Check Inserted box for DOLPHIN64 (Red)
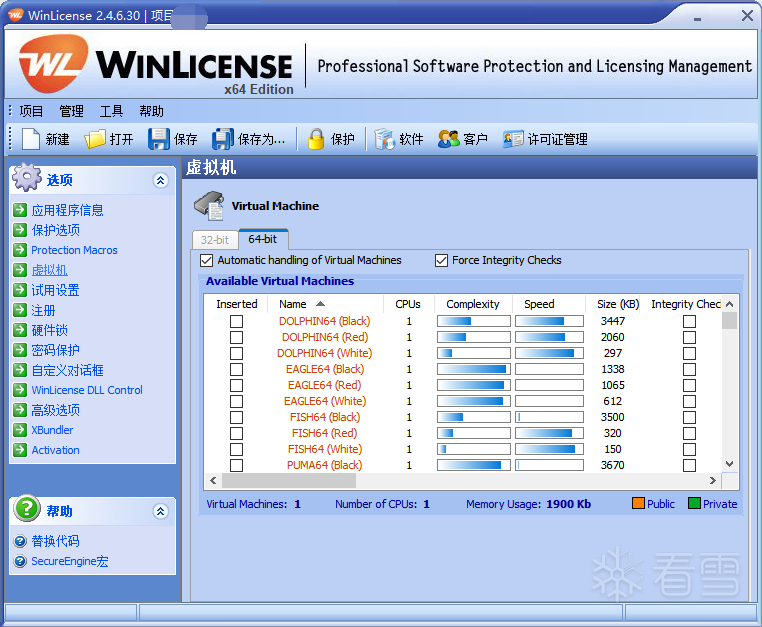The width and height of the screenshot is (762, 627). 236,337
